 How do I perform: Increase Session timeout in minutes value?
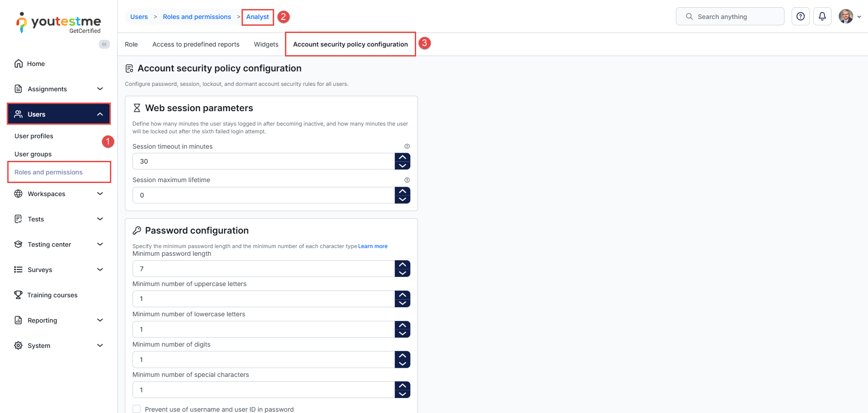pos(403,157)
